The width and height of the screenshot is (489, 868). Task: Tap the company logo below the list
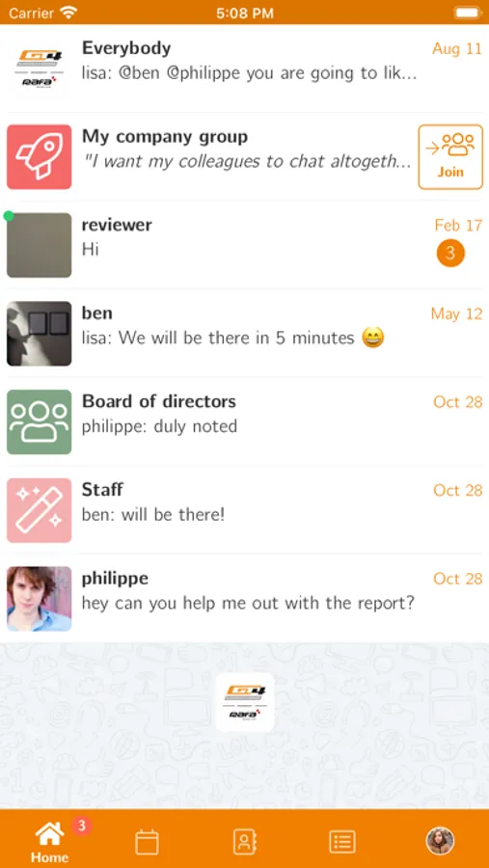[x=245, y=702]
